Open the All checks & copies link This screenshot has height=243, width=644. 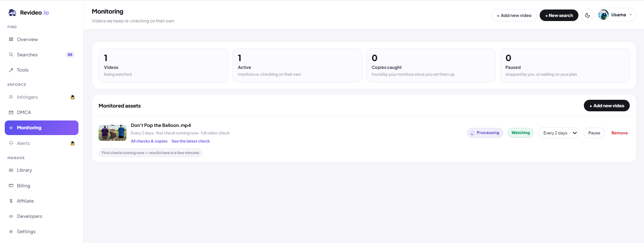tap(149, 141)
